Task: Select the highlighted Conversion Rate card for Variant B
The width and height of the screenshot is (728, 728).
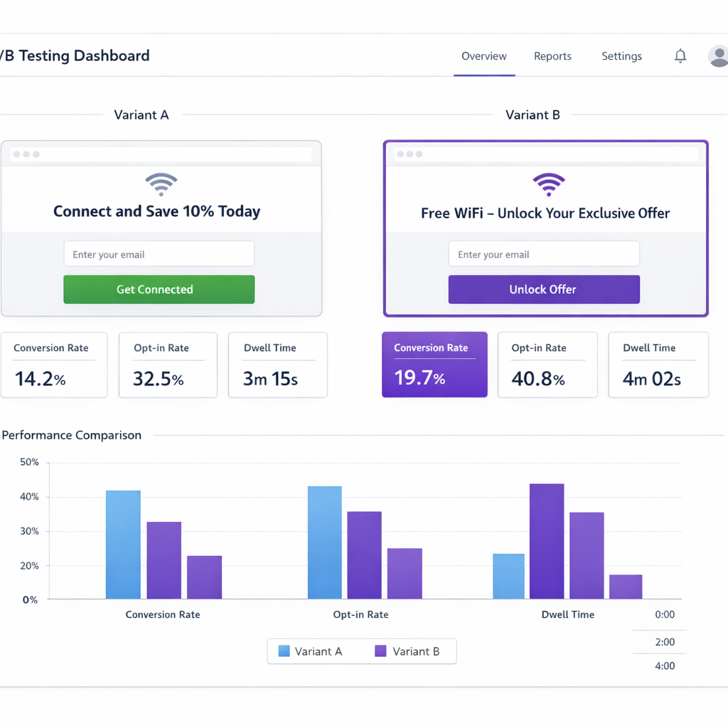Action: pos(434,364)
